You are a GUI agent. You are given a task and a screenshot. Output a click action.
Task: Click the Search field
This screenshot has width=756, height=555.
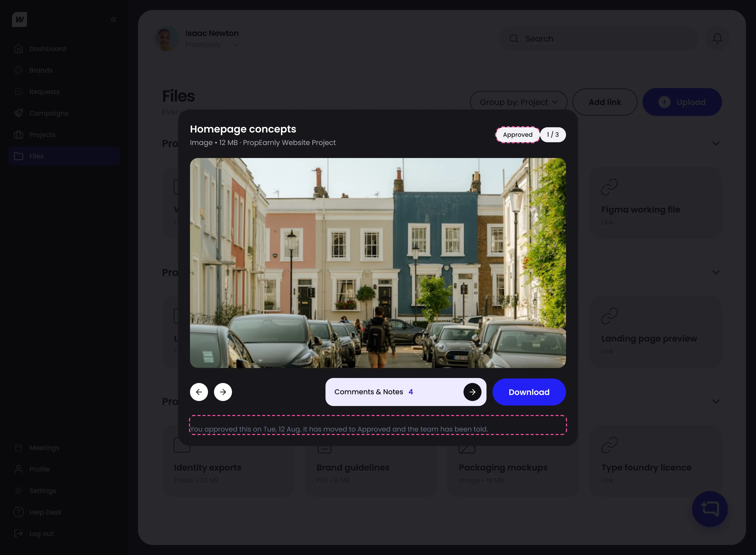pyautogui.click(x=598, y=39)
